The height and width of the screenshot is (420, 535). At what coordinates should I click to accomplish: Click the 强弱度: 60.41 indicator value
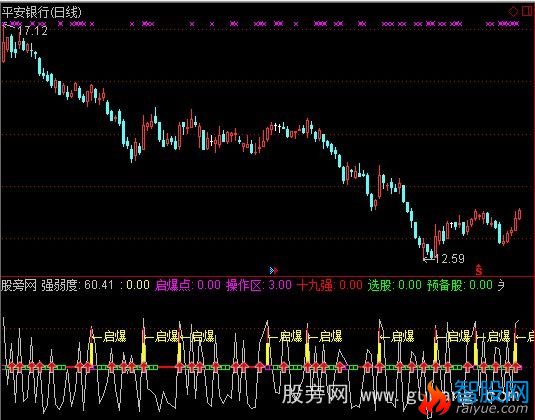point(77,285)
